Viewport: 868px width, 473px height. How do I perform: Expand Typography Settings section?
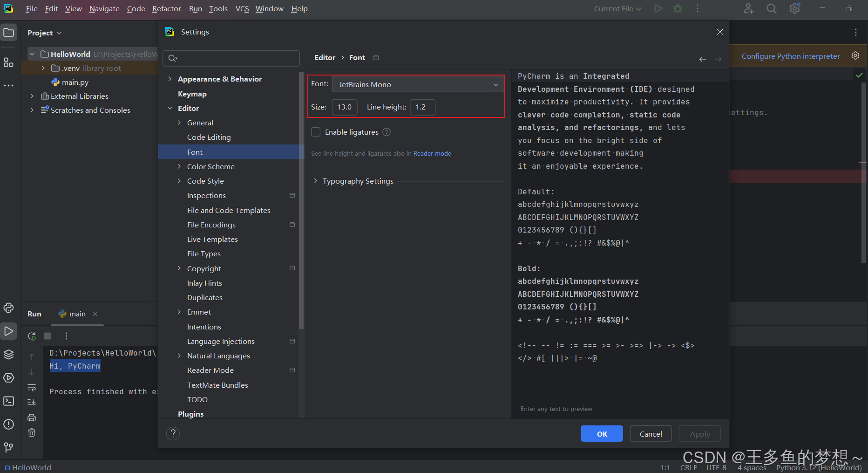315,181
